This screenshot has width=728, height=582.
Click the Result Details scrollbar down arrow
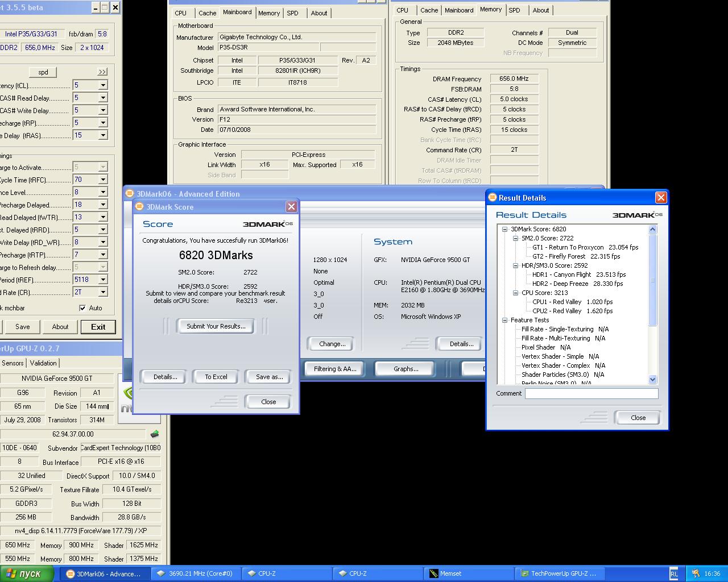click(x=652, y=379)
